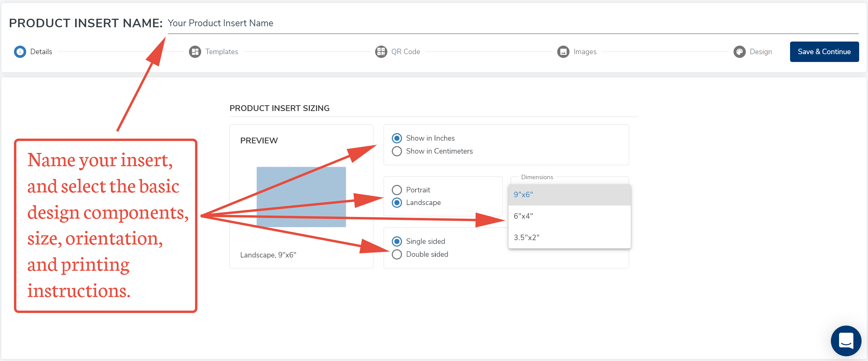Pick the 3.5"x2" dimension option
This screenshot has width=868, height=361.
[x=569, y=238]
